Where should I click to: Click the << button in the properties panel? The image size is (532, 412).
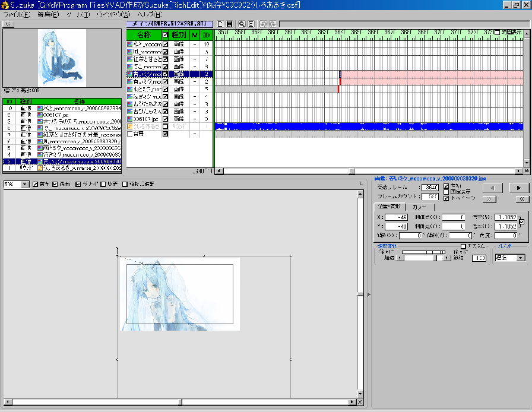522,199
